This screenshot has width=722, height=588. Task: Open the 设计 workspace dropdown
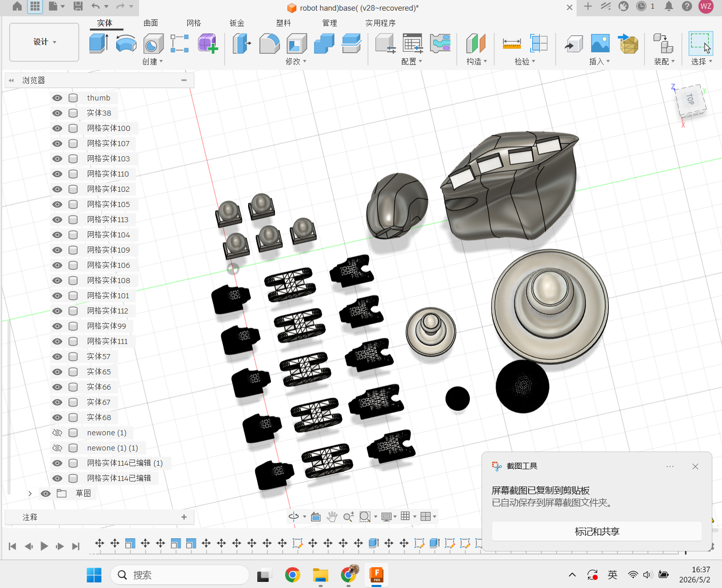coord(44,42)
